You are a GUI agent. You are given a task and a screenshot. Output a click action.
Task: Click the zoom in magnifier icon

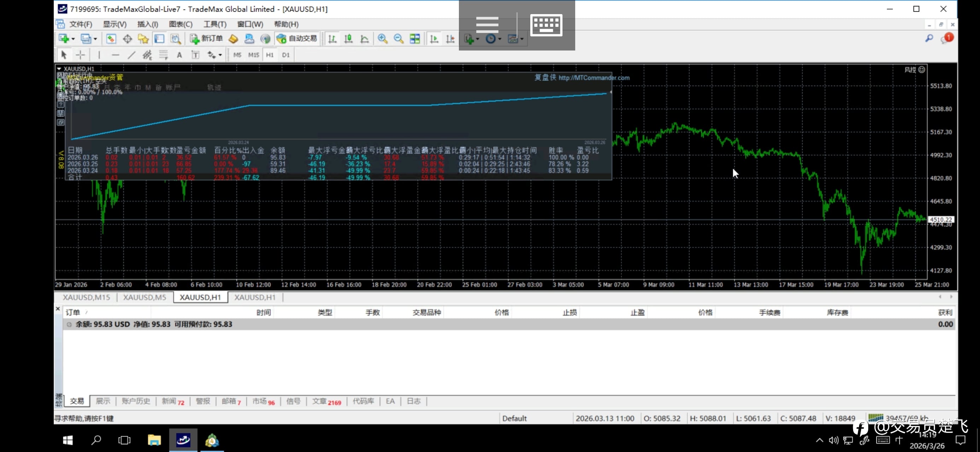click(x=382, y=39)
